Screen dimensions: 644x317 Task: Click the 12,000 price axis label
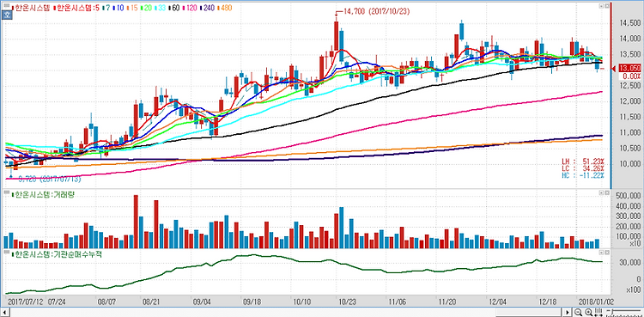[x=629, y=101]
